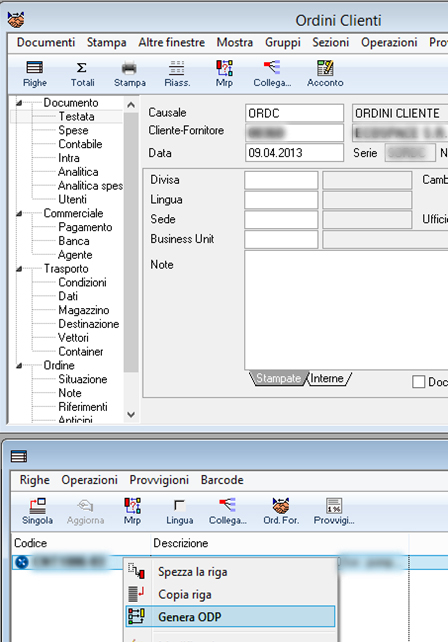Select Pagamento in the tree
The image size is (448, 642).
click(85, 227)
